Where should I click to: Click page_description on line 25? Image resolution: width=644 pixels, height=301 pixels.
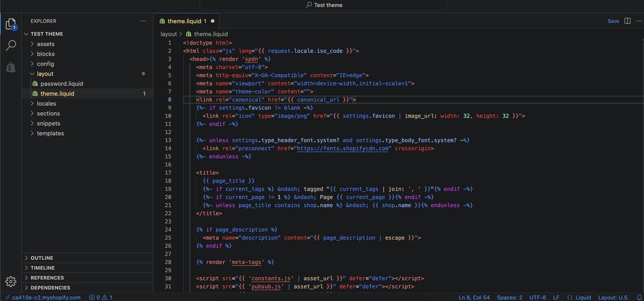tap(349, 238)
